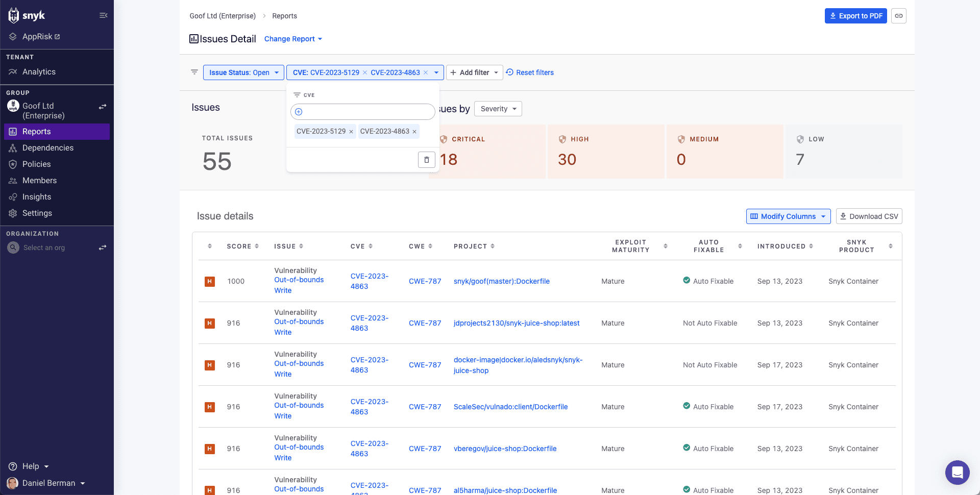Open the Issue Status: Open filter
Screen dimensions: 980x495
[x=243, y=72]
